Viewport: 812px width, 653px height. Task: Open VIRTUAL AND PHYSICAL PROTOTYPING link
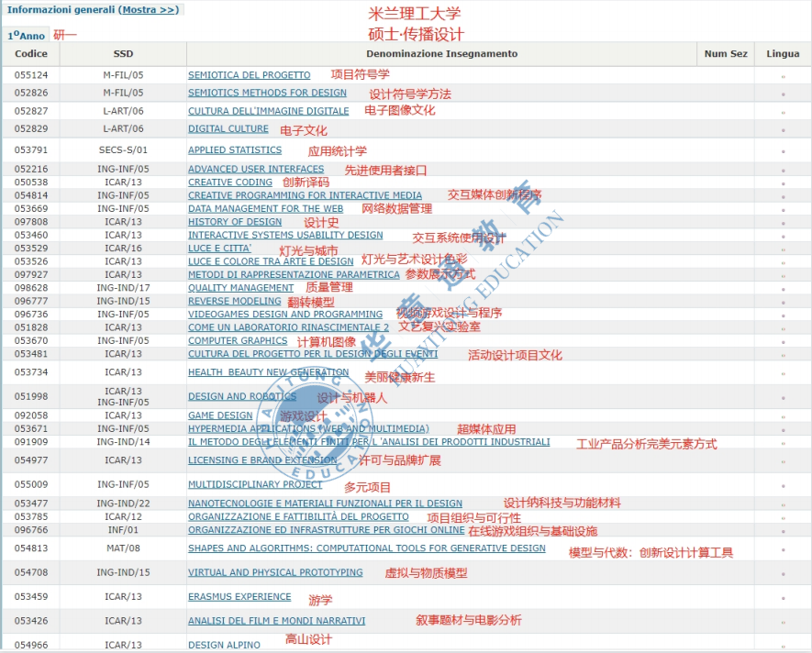(275, 572)
